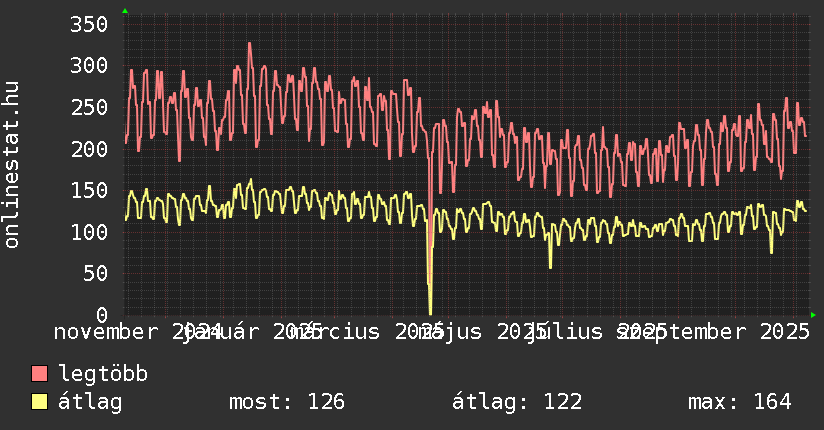Click the "átlag: 122" statistic value
This screenshot has width=824, height=430.
pos(516,402)
